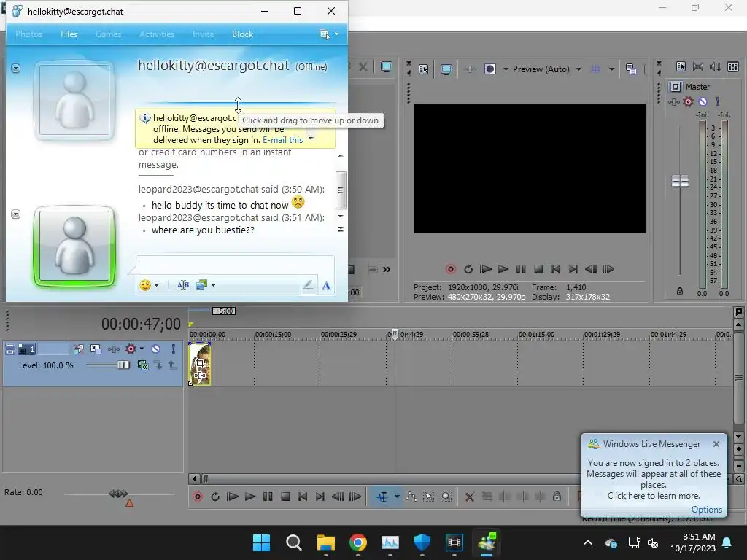The height and width of the screenshot is (560, 747).
Task: Copy preview snapshot to clipboard
Action: point(631,69)
